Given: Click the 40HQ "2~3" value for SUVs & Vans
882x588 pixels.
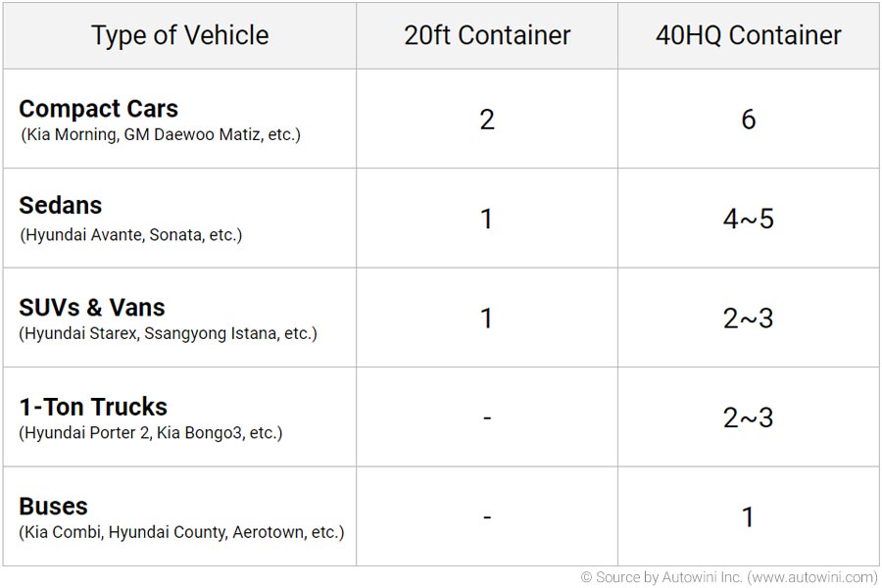Looking at the screenshot, I should coord(748,318).
